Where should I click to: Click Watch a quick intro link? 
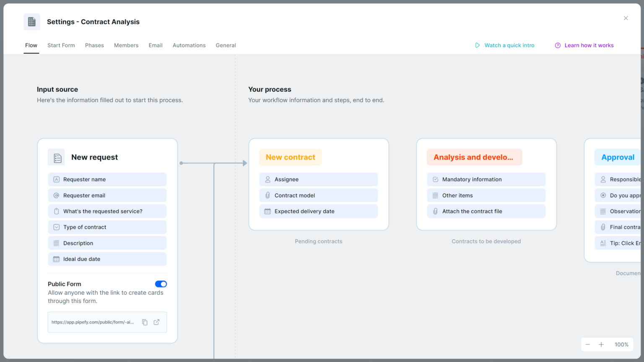click(x=509, y=45)
